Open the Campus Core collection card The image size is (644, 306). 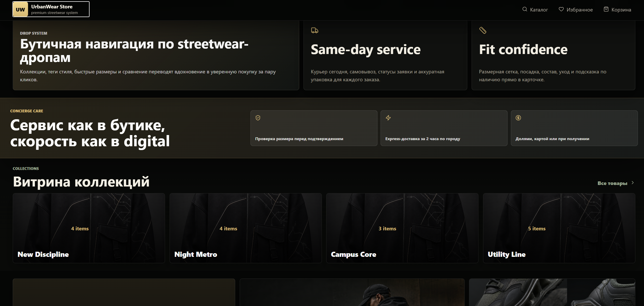point(402,228)
